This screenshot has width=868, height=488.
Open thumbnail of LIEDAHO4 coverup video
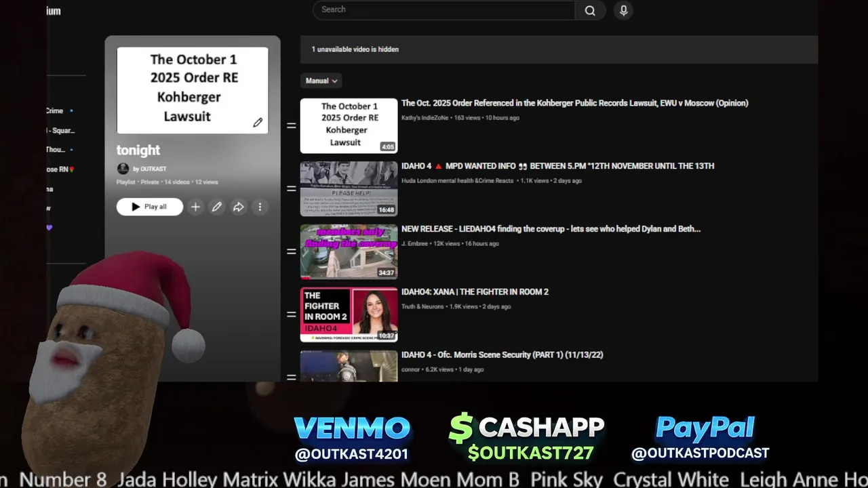pos(349,251)
